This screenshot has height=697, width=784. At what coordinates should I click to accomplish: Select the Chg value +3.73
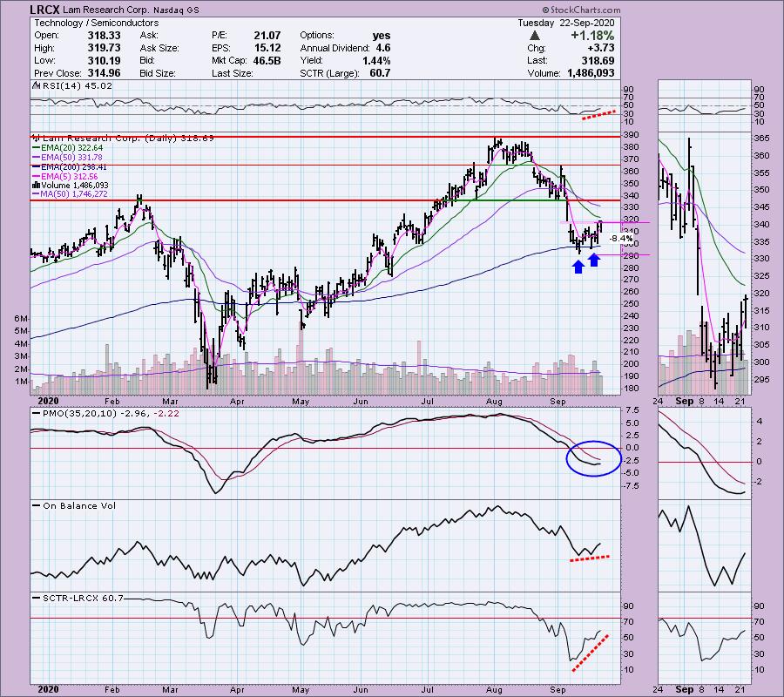click(x=600, y=48)
